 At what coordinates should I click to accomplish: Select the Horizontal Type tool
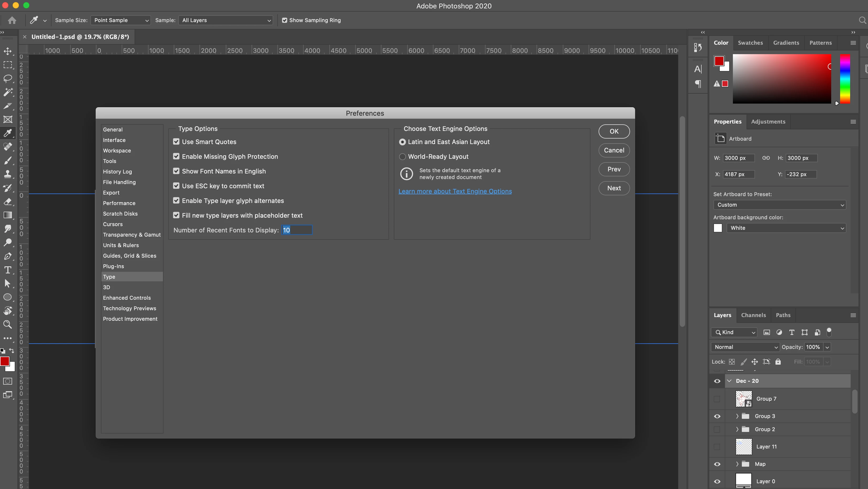click(7, 270)
